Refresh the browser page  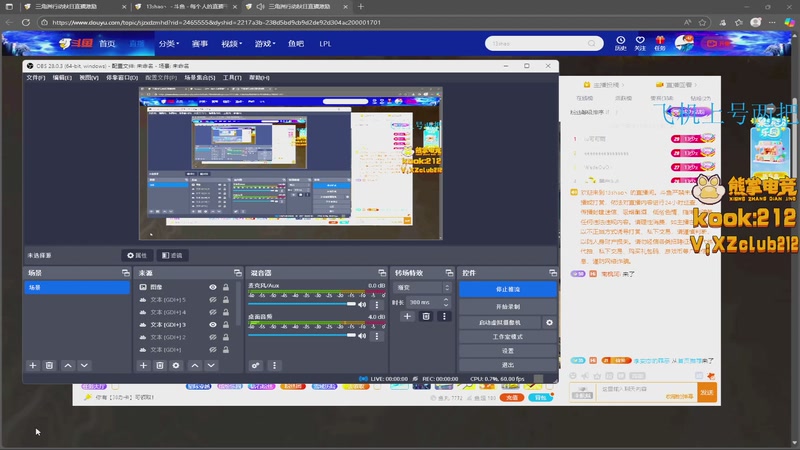26,22
